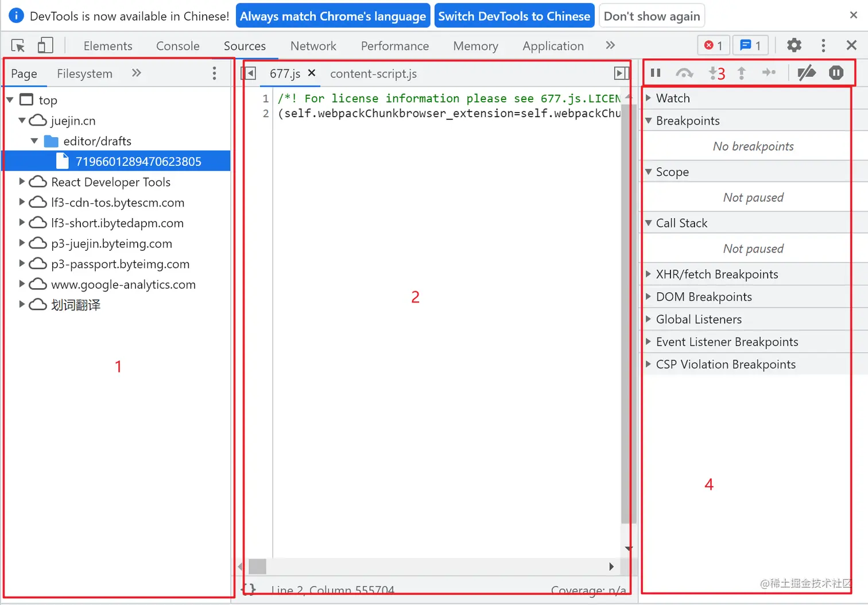868x605 pixels.
Task: Step into next function call
Action: tap(713, 73)
